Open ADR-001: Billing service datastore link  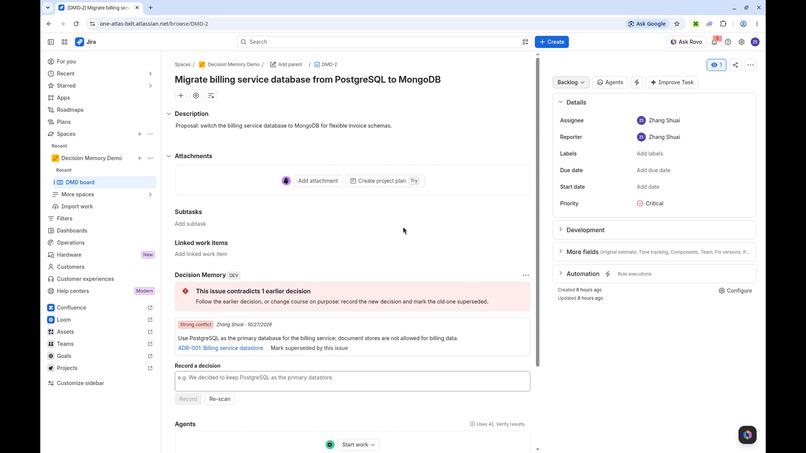[221, 348]
